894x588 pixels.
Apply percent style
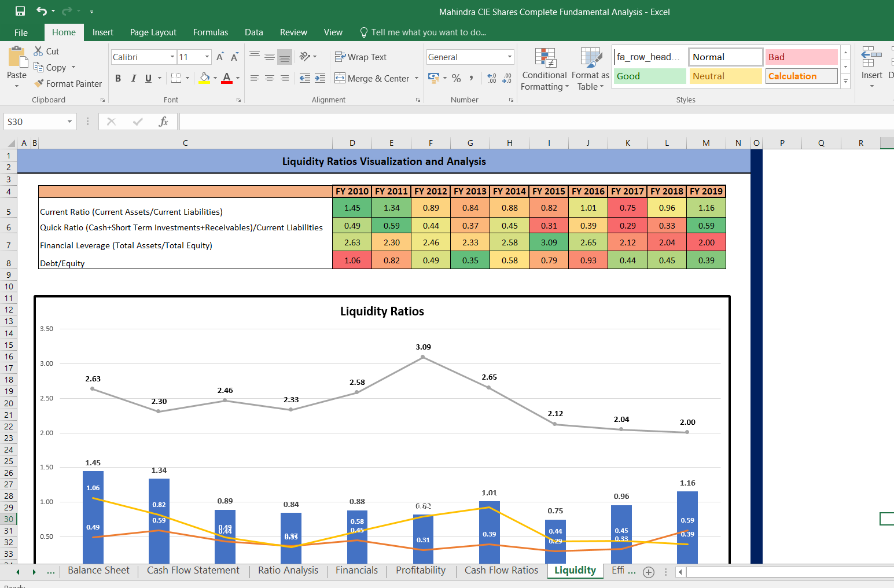[x=457, y=78]
